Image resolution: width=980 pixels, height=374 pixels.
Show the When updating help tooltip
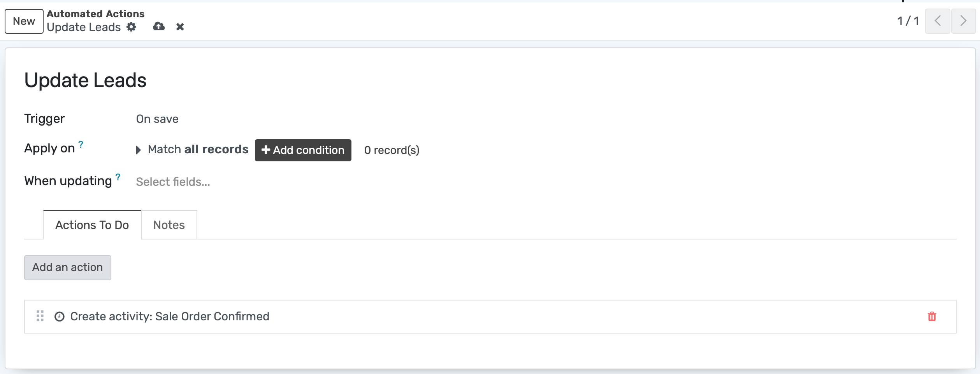tap(118, 177)
